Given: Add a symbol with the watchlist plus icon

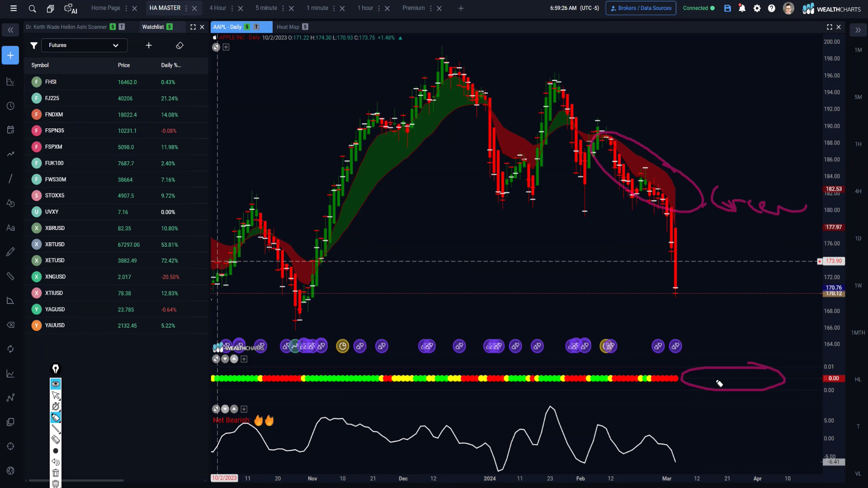Looking at the screenshot, I should (149, 45).
